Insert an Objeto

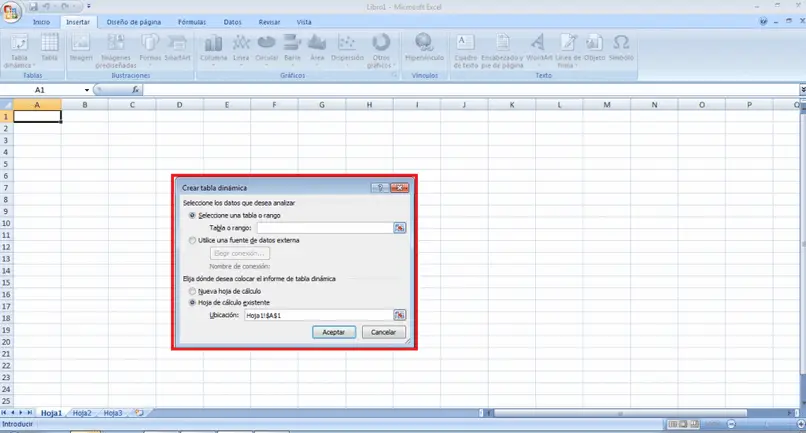(594, 47)
